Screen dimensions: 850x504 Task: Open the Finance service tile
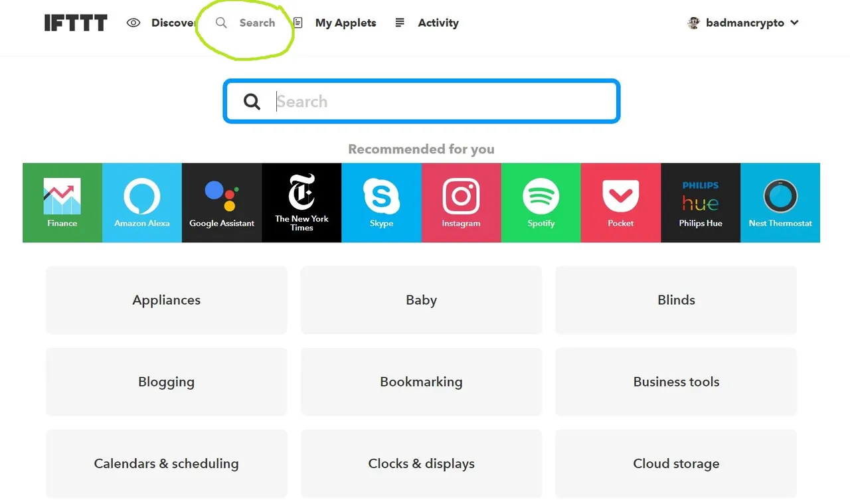[x=62, y=203]
